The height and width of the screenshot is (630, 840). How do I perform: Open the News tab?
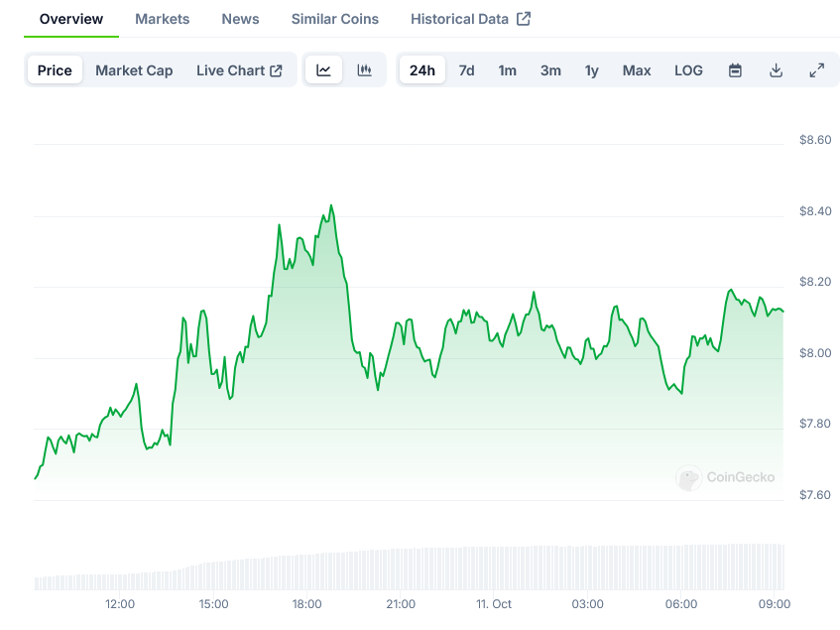tap(240, 19)
